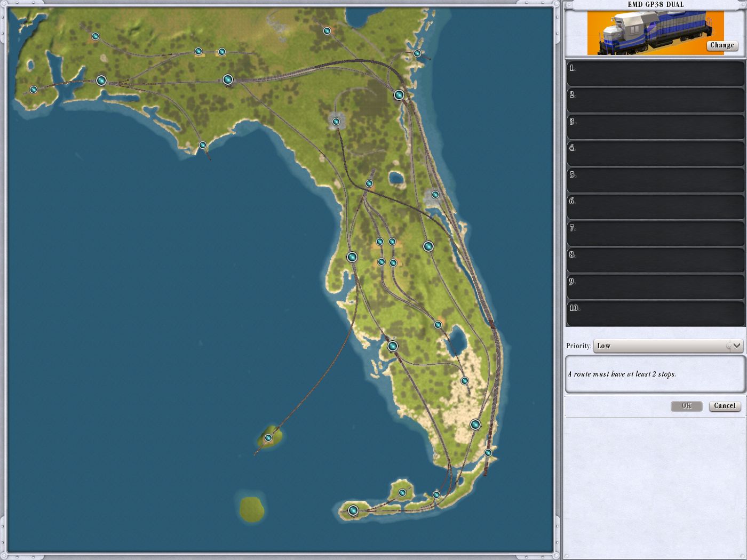Confirm the route with OK
Image resolution: width=747 pixels, height=560 pixels.
point(686,406)
